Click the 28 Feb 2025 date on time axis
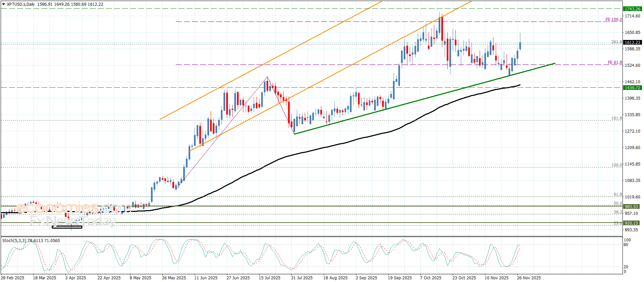 coord(13,278)
